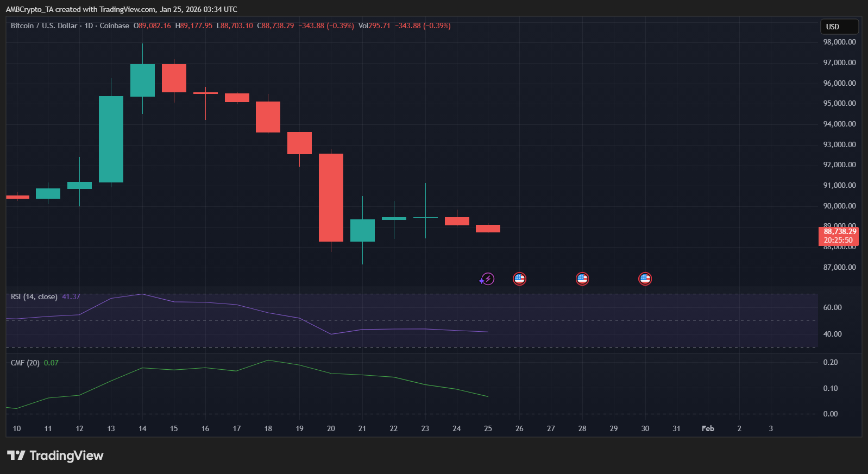Open the USD currency selector
The image size is (868, 474).
pos(839,27)
